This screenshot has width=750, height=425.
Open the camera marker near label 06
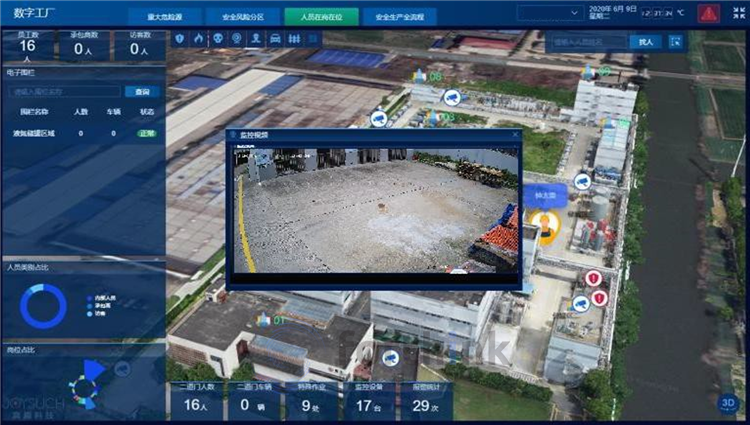[451, 97]
